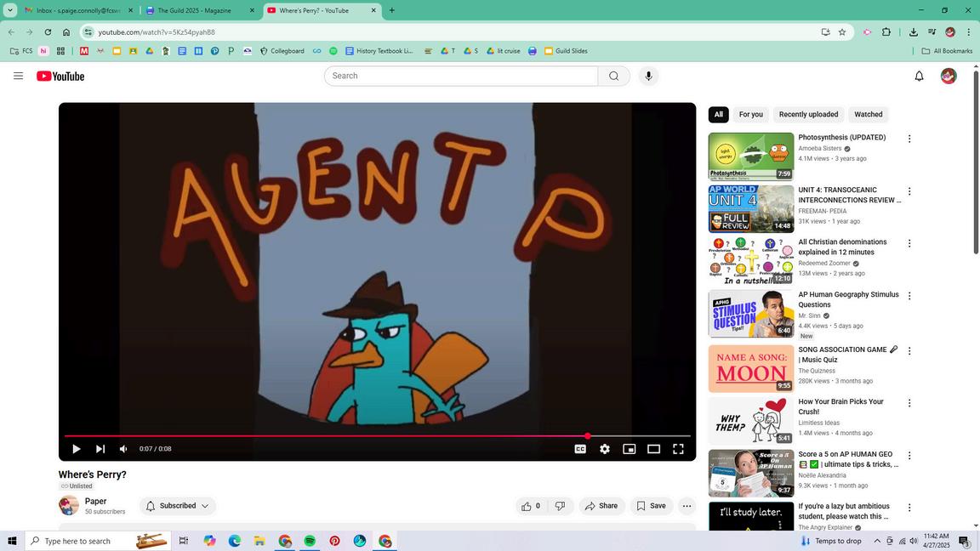Click the YouTube search input field
The image size is (980, 551).
pos(461,76)
